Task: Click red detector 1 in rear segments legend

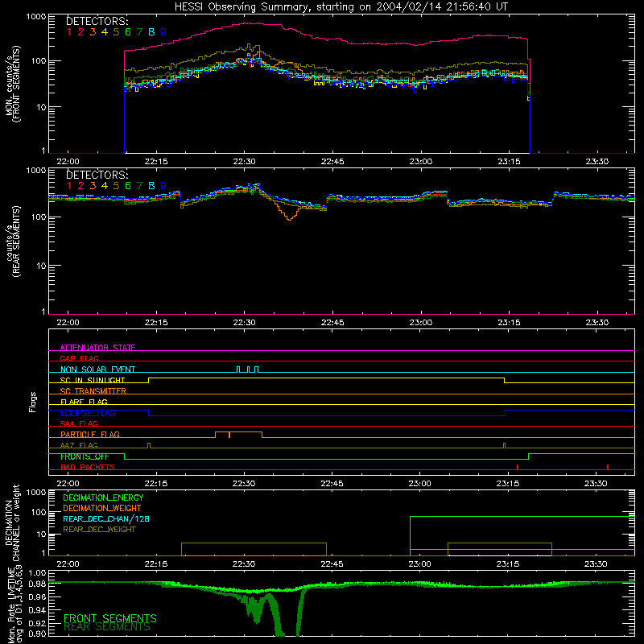Action: pyautogui.click(x=69, y=186)
